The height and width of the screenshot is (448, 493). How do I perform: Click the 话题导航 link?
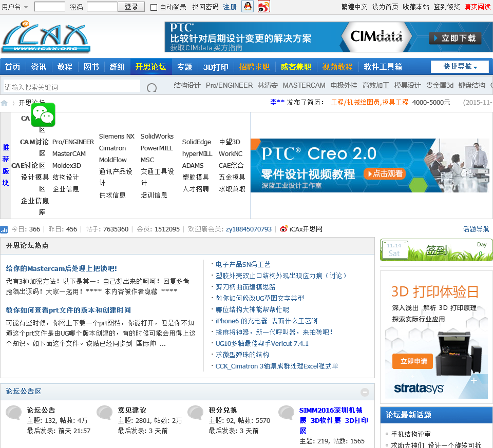[476, 229]
